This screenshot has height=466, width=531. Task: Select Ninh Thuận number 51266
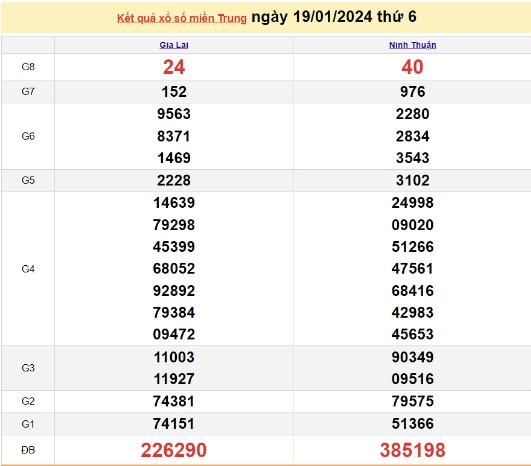click(412, 247)
